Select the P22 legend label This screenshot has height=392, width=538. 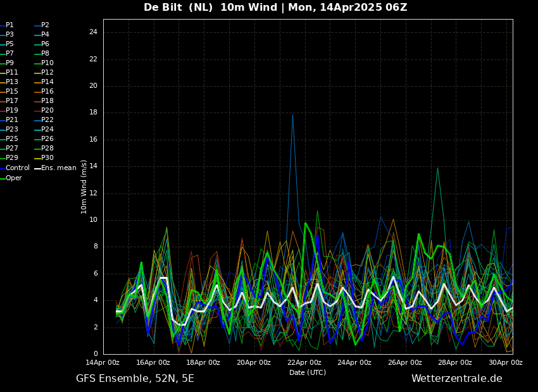point(47,120)
